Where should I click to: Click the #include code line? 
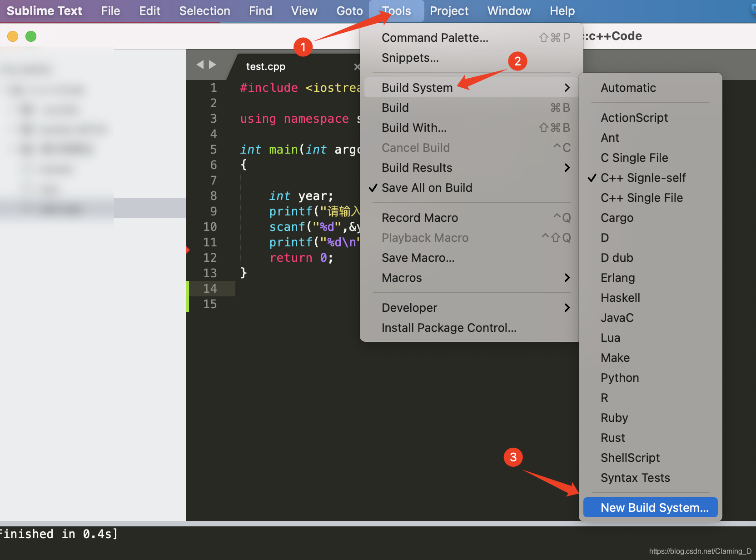pos(300,88)
